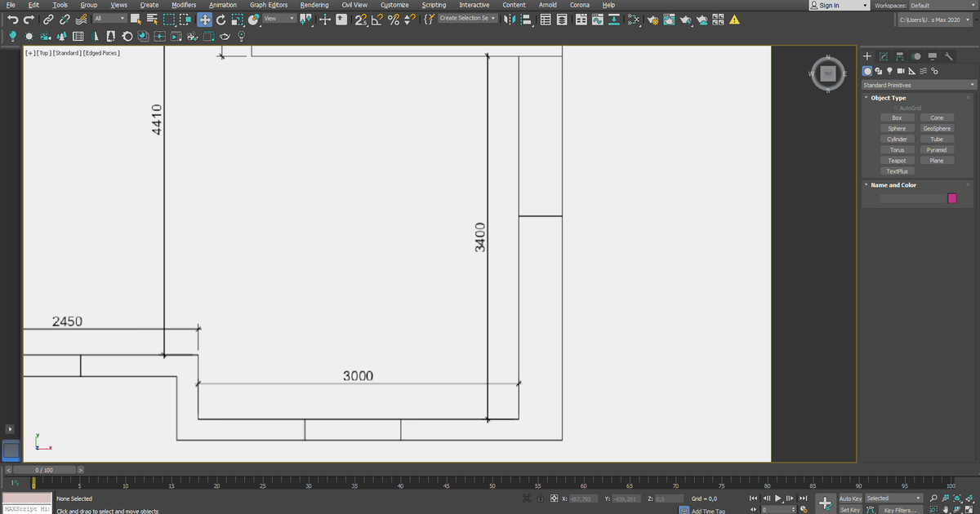Viewport: 980px width, 514px height.
Task: Click the object name input field
Action: coord(911,198)
